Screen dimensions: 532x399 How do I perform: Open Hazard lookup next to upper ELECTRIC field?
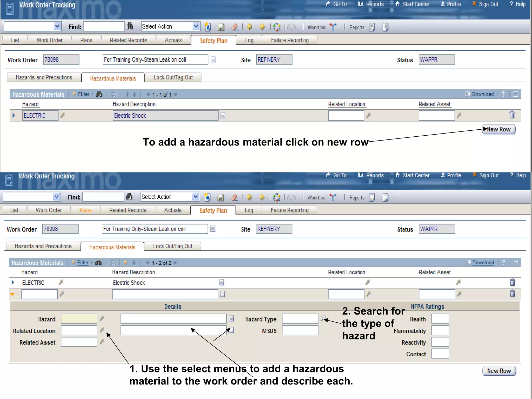click(62, 115)
